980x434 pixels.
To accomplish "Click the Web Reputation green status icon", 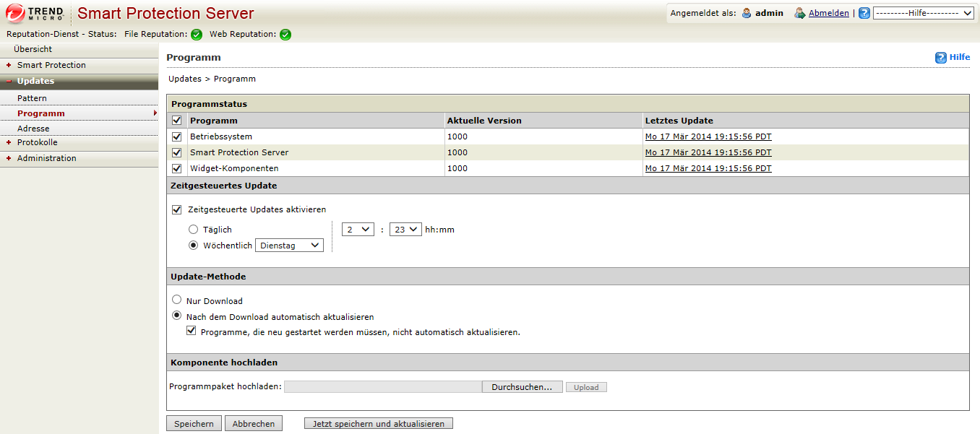I will point(285,35).
